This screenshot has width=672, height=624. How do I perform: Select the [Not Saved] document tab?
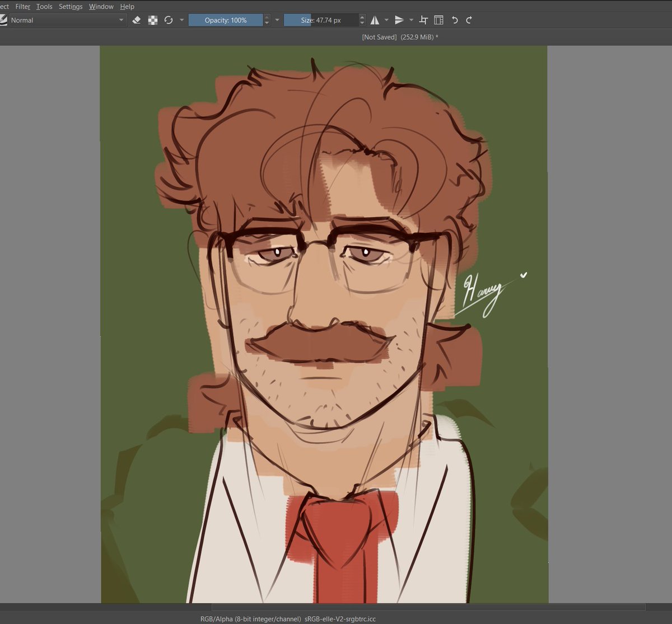click(400, 37)
